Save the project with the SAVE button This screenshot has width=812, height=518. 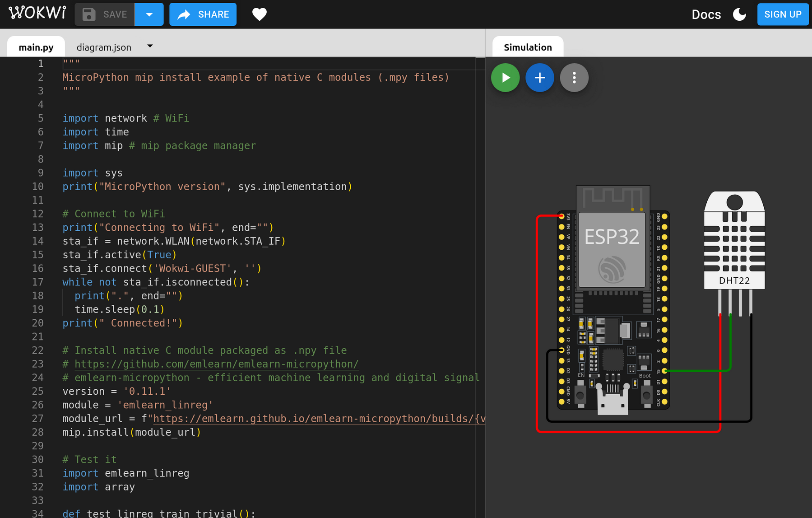[105, 14]
